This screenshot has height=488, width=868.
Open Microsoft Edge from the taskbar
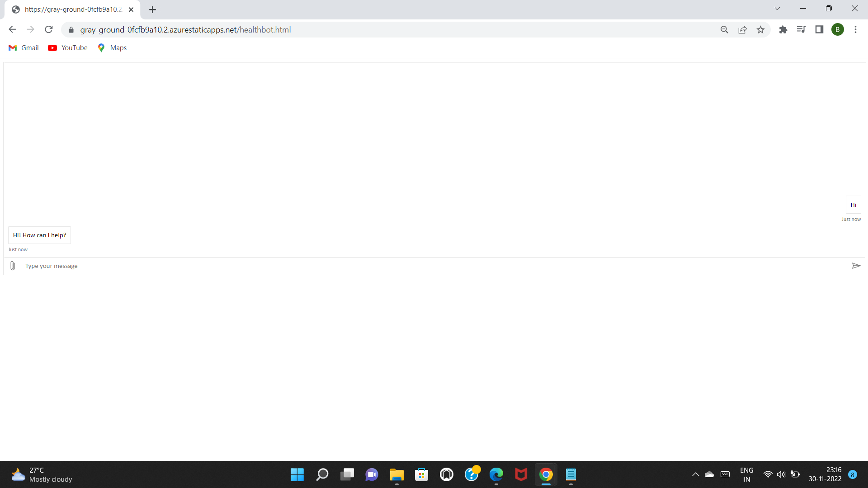[496, 474]
